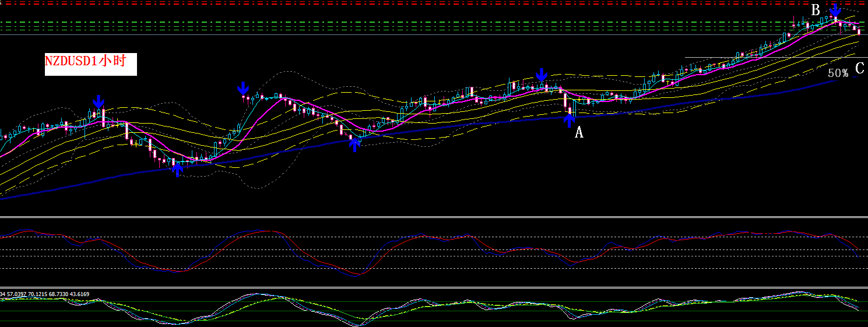The width and height of the screenshot is (868, 327).
Task: Click the 50% retracement label
Action: tap(838, 73)
